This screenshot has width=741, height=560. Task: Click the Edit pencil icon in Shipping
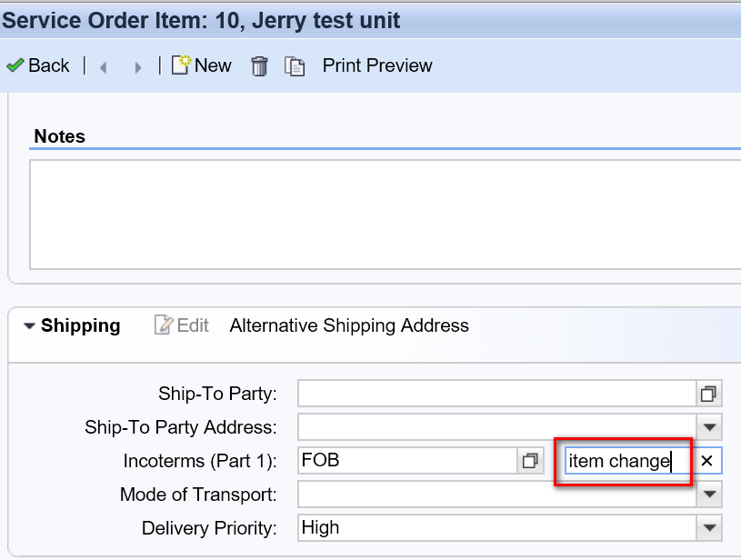pos(164,325)
